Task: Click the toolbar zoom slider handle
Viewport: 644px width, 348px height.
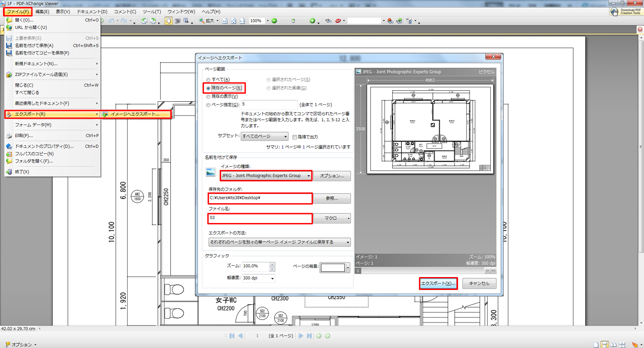Action: 293,21
